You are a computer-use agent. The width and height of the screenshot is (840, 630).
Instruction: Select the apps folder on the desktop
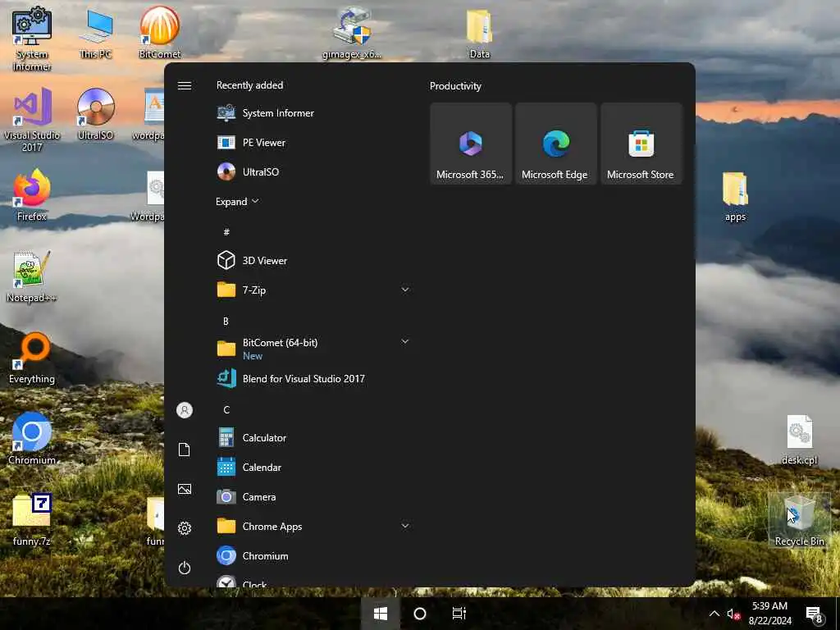click(735, 196)
